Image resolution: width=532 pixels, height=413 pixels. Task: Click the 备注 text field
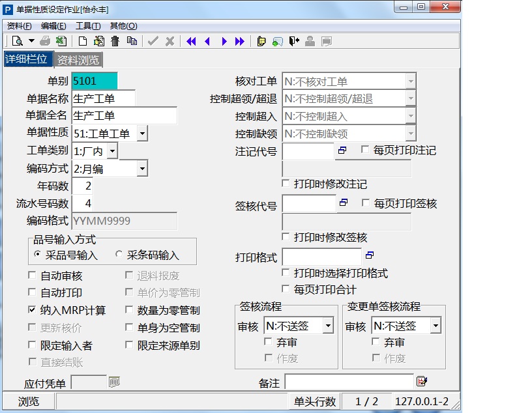(x=349, y=382)
